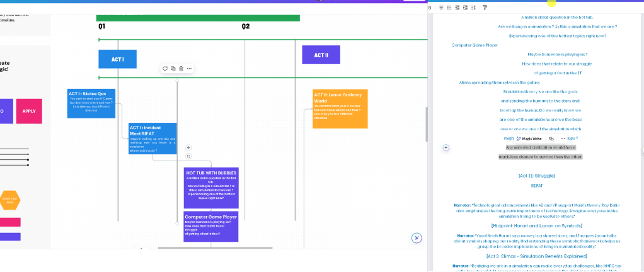The width and height of the screenshot is (644, 272).
Task: Increase indent in the document toolbar
Action: pos(465,8)
